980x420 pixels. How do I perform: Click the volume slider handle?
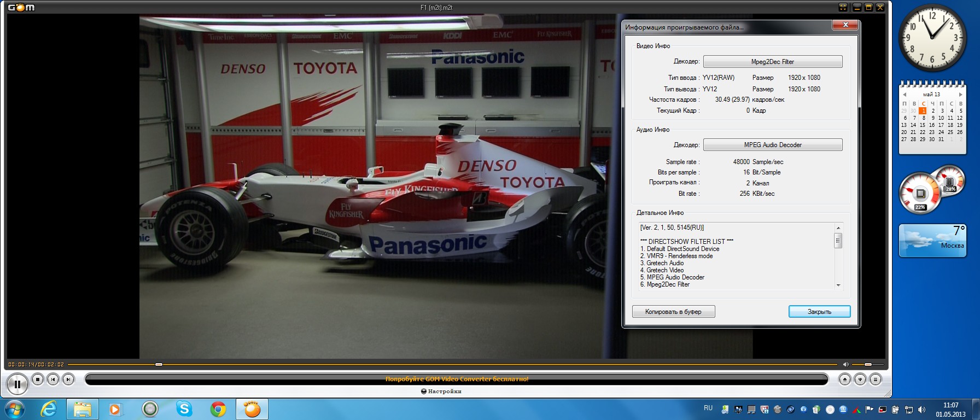868,364
